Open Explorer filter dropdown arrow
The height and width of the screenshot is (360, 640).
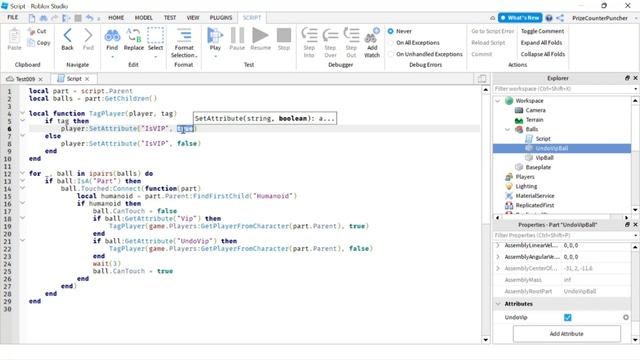pos(636,89)
